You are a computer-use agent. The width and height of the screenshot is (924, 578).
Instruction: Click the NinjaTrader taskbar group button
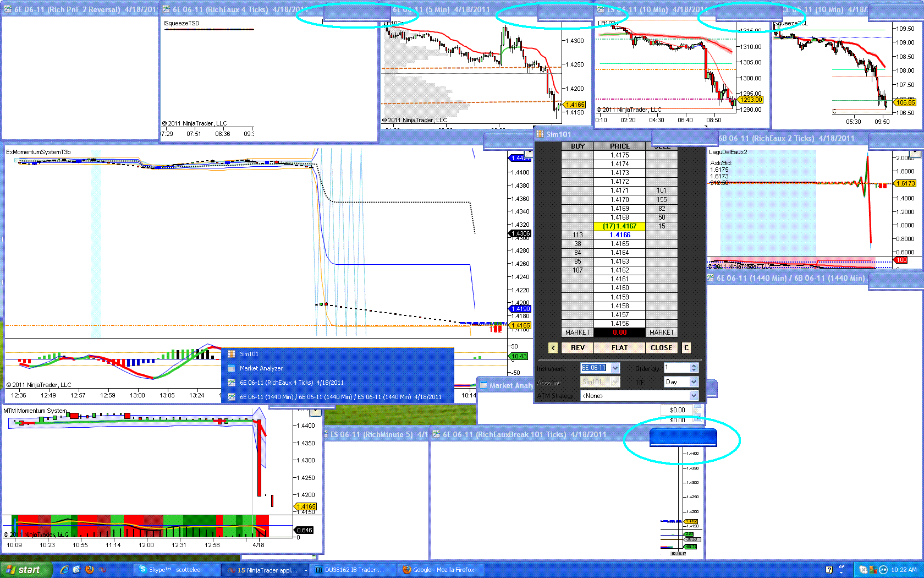pyautogui.click(x=265, y=570)
